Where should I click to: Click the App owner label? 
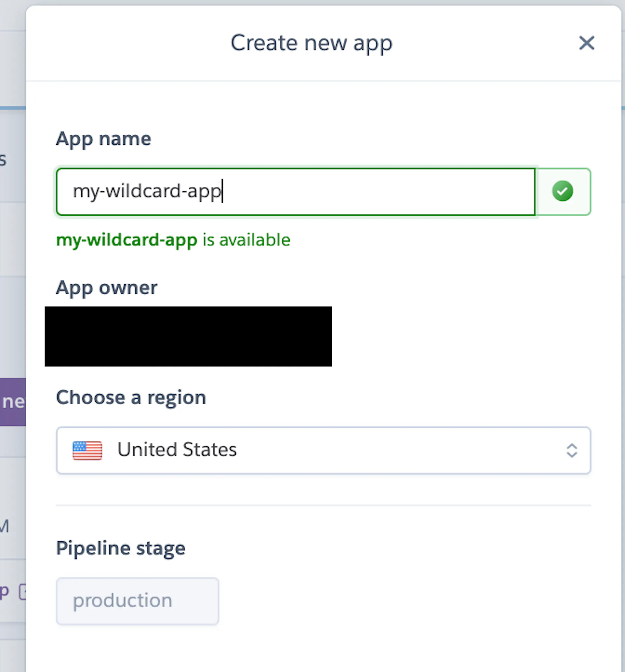pyautogui.click(x=106, y=288)
